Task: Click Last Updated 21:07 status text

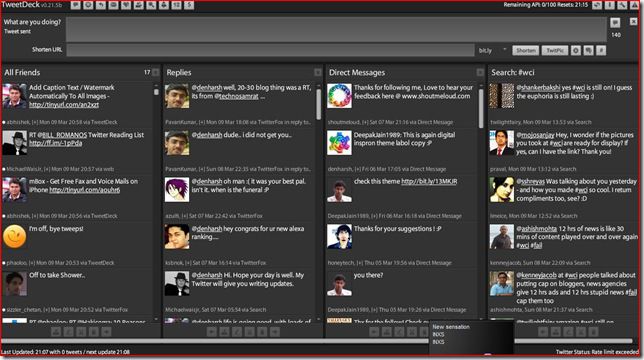Action: (x=65, y=352)
